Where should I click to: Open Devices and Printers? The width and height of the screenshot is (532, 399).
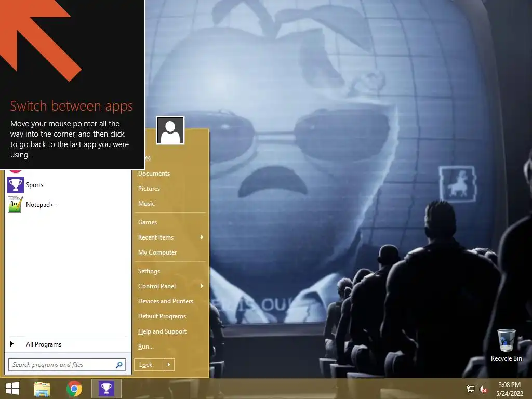(166, 301)
